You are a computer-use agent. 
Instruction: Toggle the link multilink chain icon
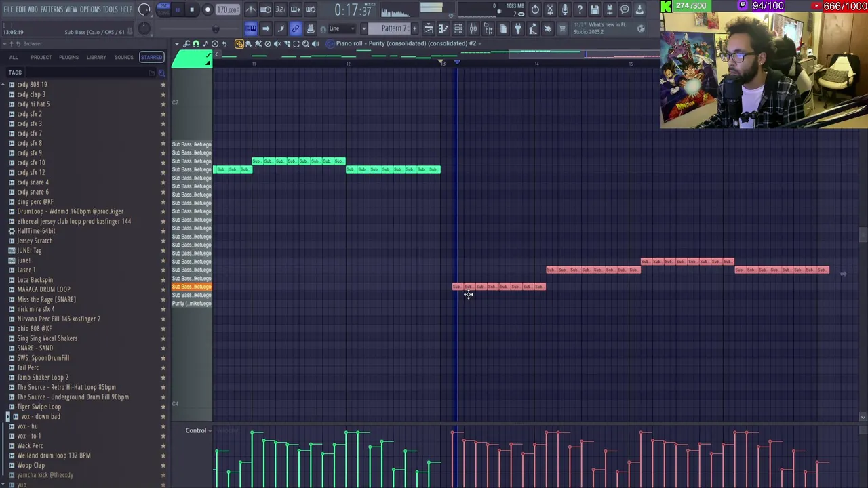(x=296, y=28)
